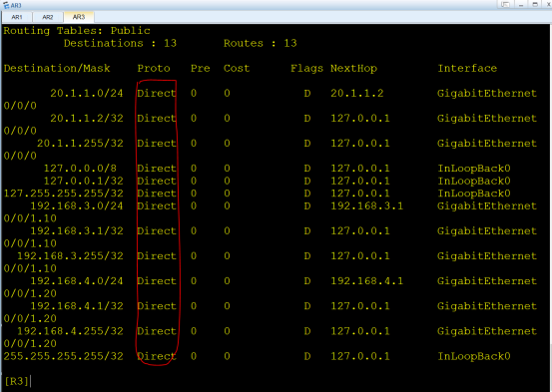Click the 127.0.0.0/8 destination entry

(x=80, y=169)
